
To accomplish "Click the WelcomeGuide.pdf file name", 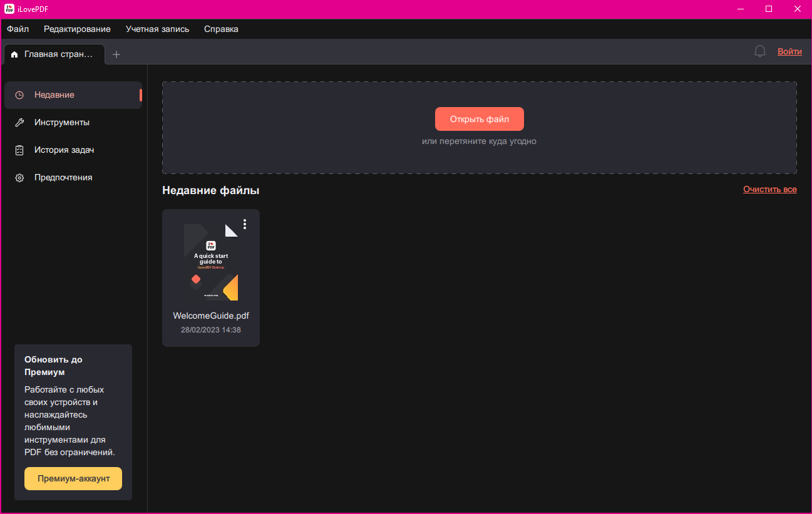I will (x=211, y=316).
